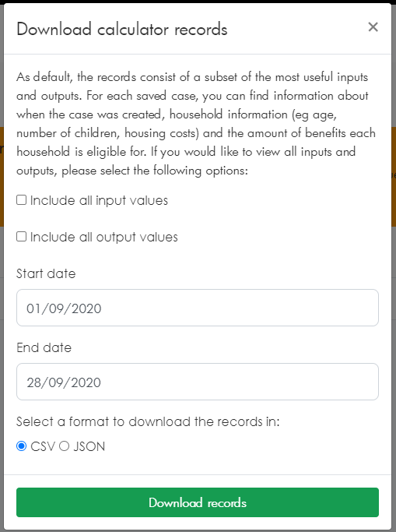
Task: Click the 'Include all input values' label text
Action: point(99,200)
